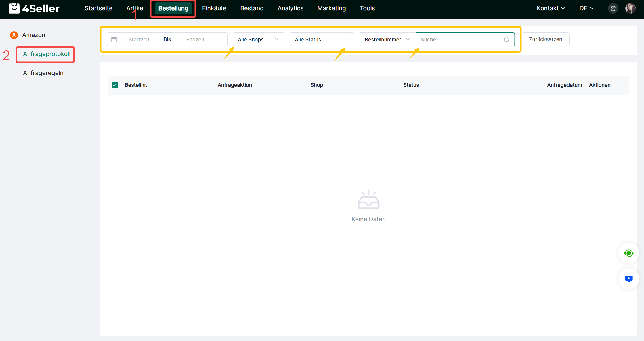Open user profile avatar
Screen dimensions: 644x341
coord(630,8)
